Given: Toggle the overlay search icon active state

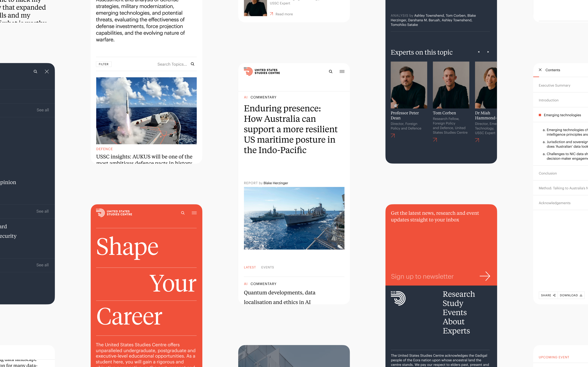Looking at the screenshot, I should pyautogui.click(x=35, y=71).
